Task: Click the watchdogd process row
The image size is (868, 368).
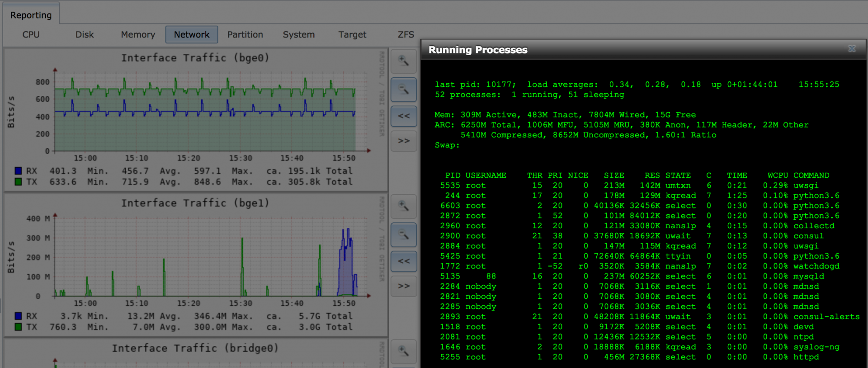Action: (x=640, y=266)
